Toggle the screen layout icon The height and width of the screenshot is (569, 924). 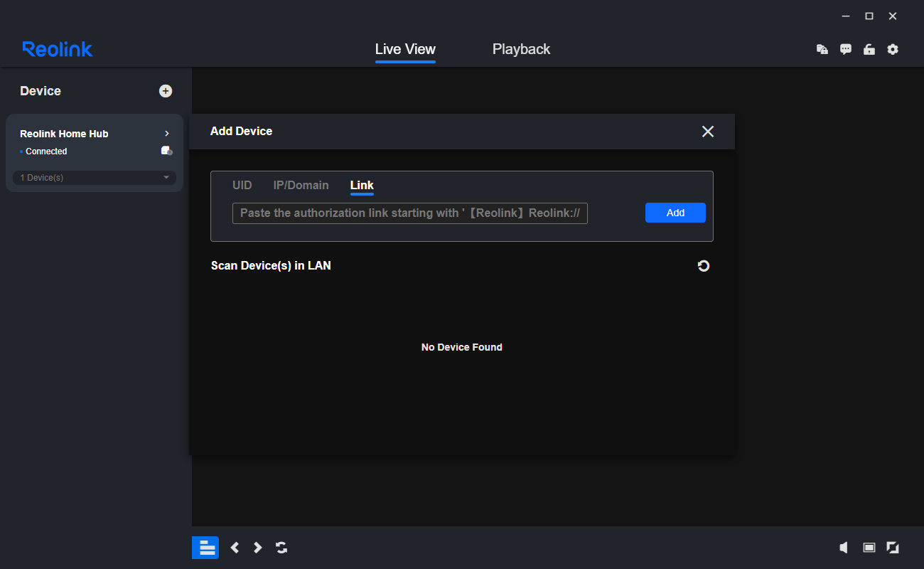point(205,548)
